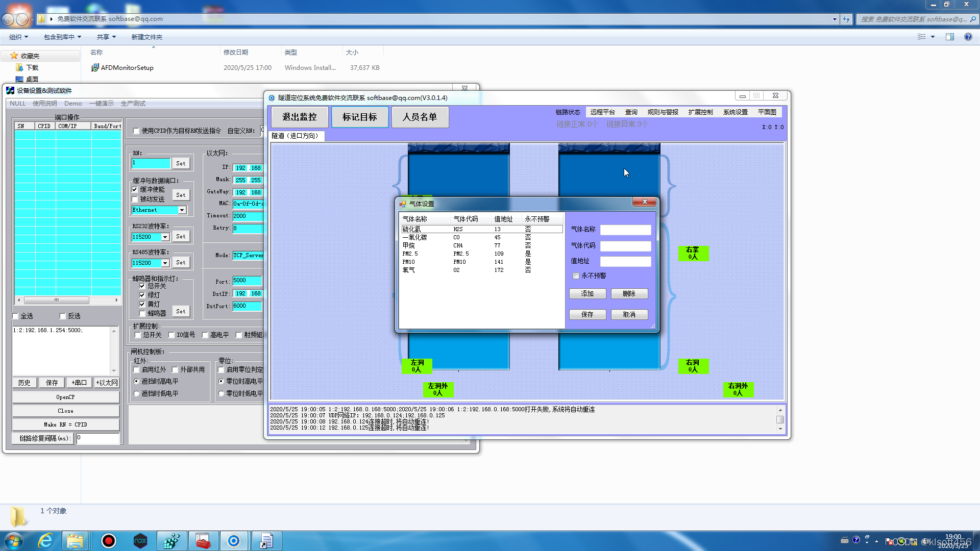Open the 规则与警报 menu
Screen dimensions: 980x551
[x=663, y=112]
